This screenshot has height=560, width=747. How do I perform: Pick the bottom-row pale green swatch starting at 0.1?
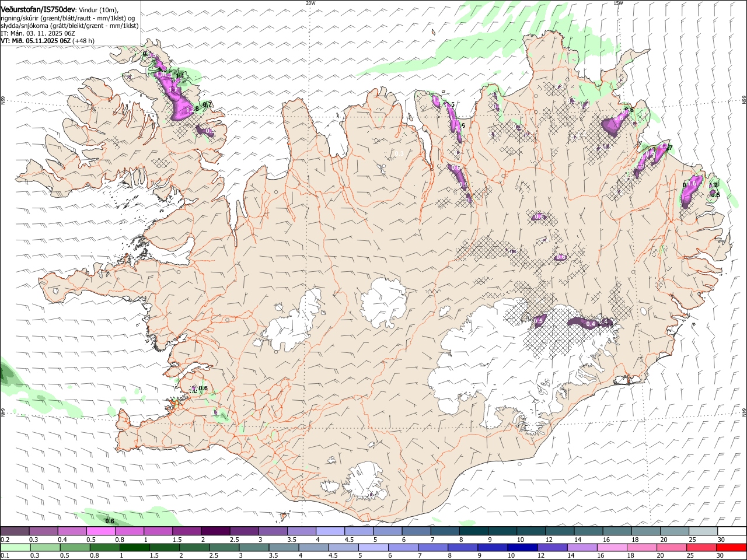point(15,547)
